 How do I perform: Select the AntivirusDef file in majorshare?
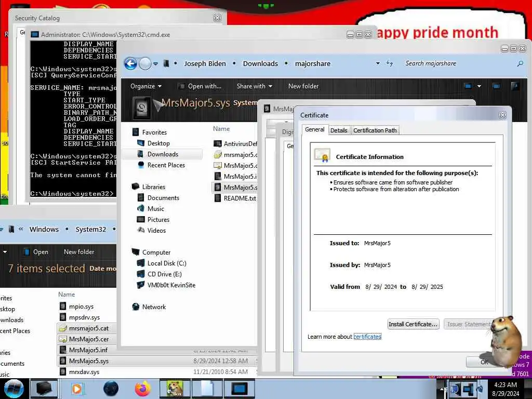235,143
